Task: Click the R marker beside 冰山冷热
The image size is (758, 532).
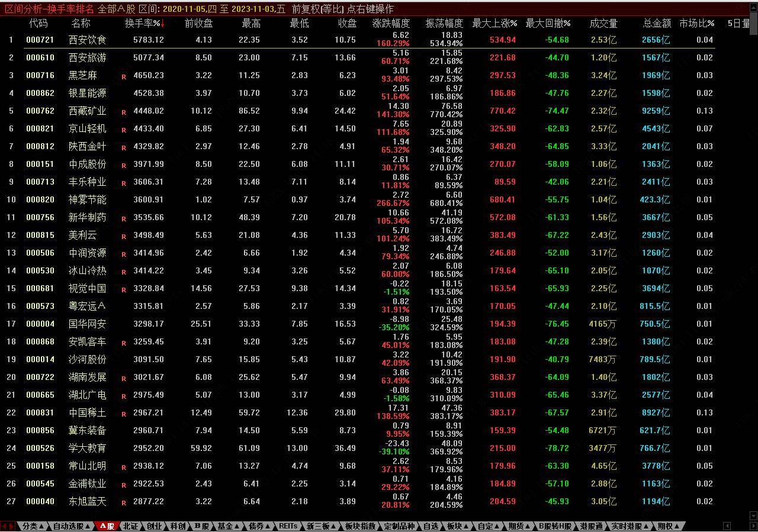Action: point(124,272)
